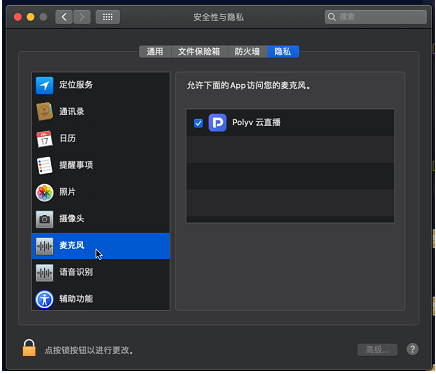This screenshot has height=374, width=436.
Task: Minimize the window with yellow button
Action: point(31,17)
